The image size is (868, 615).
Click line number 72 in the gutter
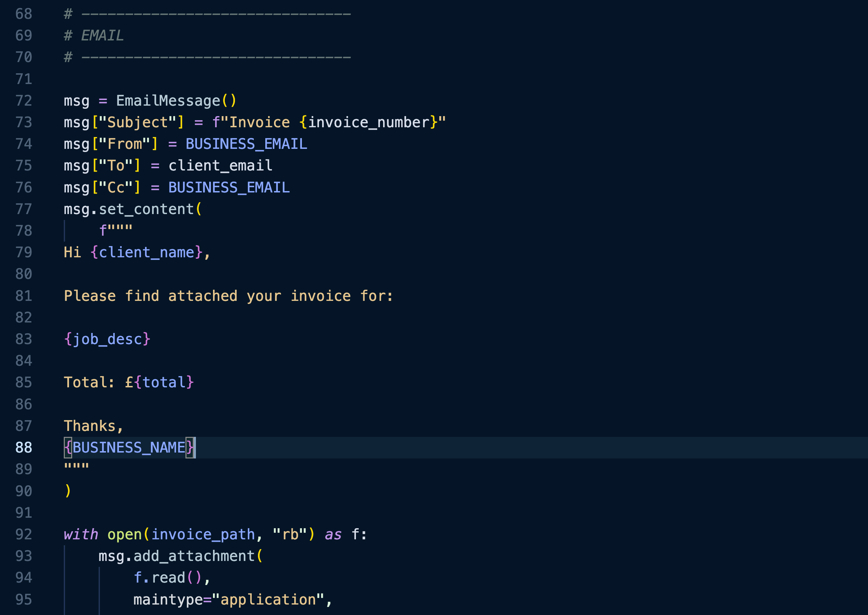click(x=23, y=101)
